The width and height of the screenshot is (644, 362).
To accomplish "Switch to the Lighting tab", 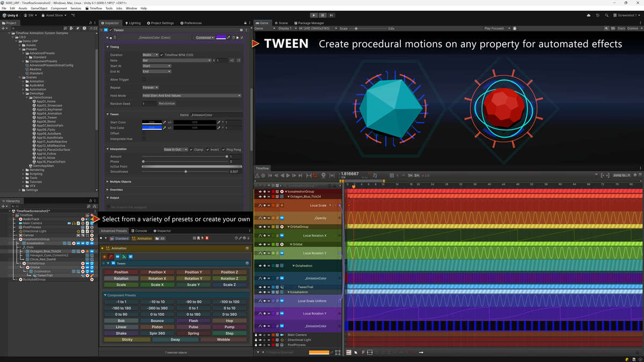I will click(x=133, y=23).
